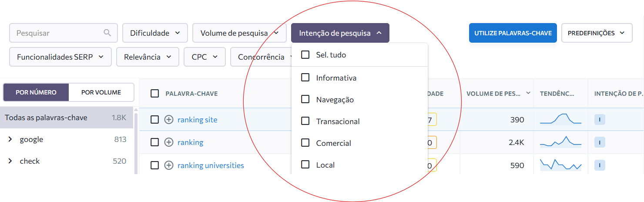The image size is (644, 202).
Task: Click plus icon beside ranking site
Action: [x=169, y=120]
